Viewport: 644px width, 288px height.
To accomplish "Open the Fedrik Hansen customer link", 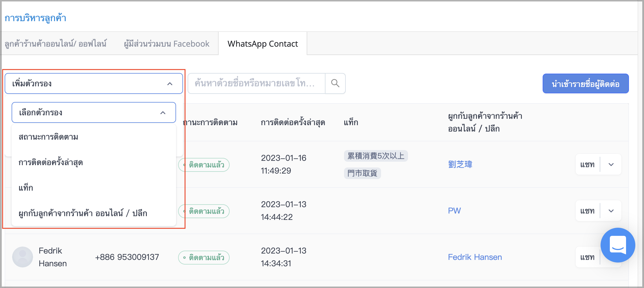I will [475, 257].
